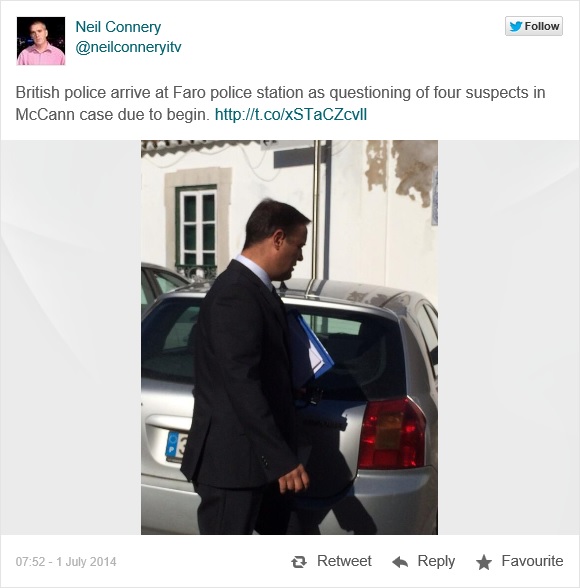This screenshot has width=580, height=588.
Task: Click the Twitter bird icon on Follow
Action: [516, 26]
